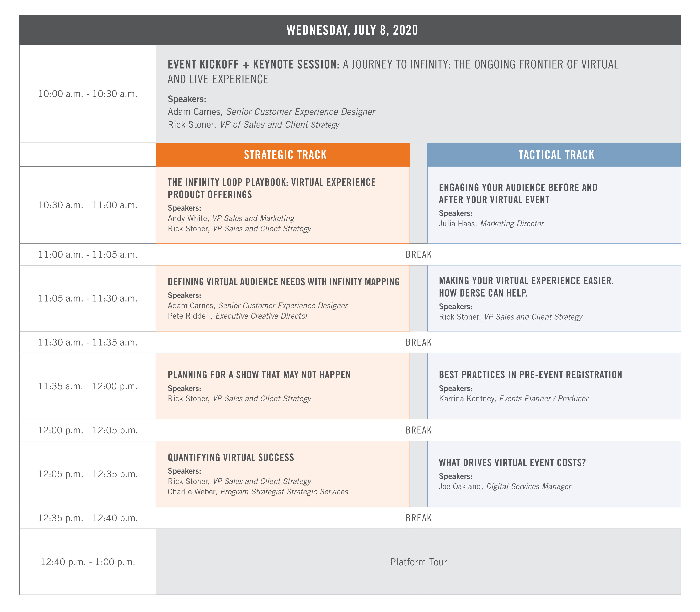Open the Engaging Your Audience session title
The height and width of the screenshot is (612, 700).
[x=518, y=193]
